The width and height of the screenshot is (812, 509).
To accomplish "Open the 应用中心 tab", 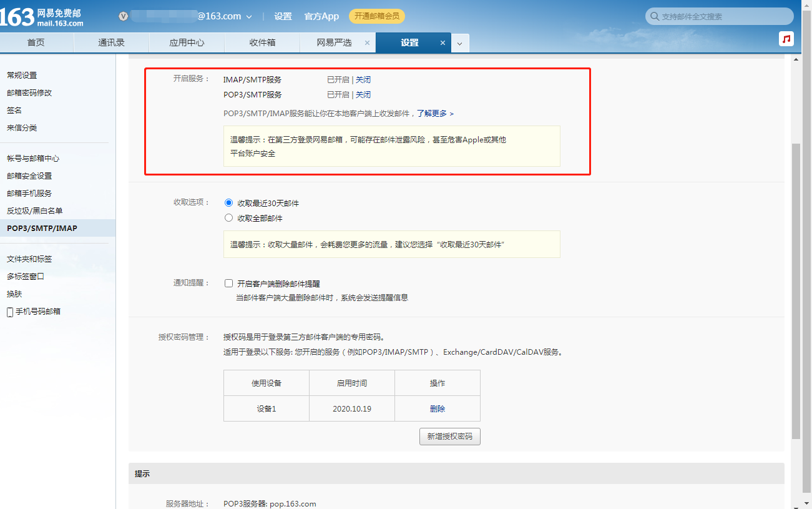I will click(x=187, y=43).
